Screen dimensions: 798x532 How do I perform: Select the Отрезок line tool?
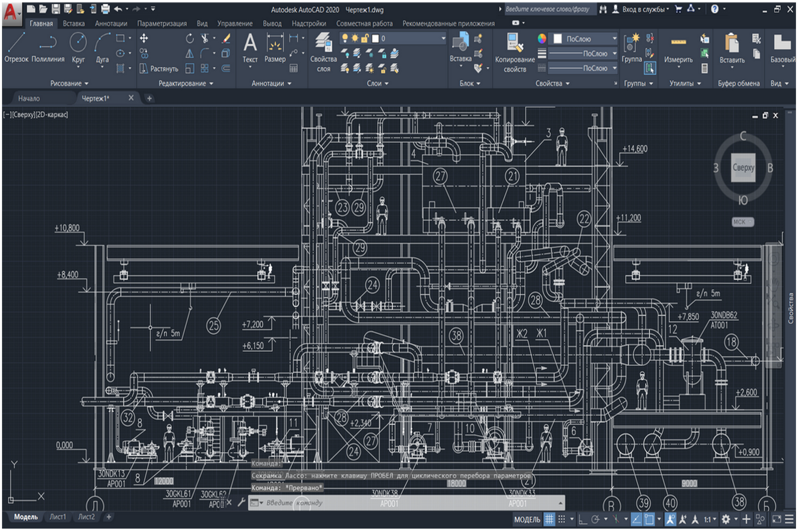pyautogui.click(x=16, y=47)
